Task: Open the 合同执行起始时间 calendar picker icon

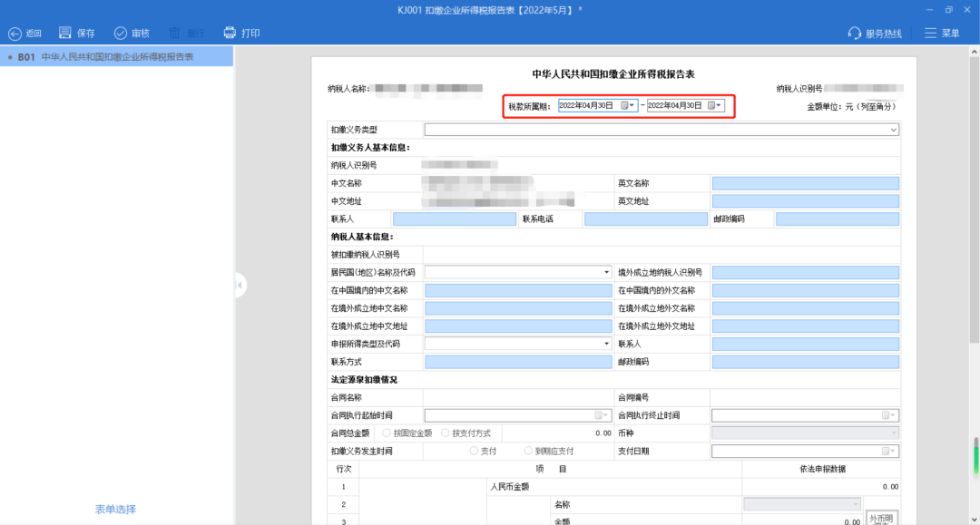Action: pos(598,414)
